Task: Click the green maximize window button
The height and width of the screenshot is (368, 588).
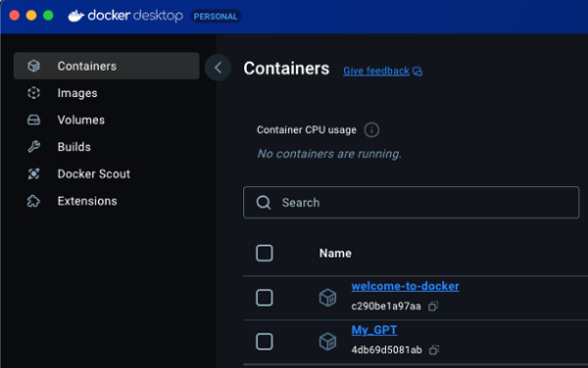Action: coord(48,16)
